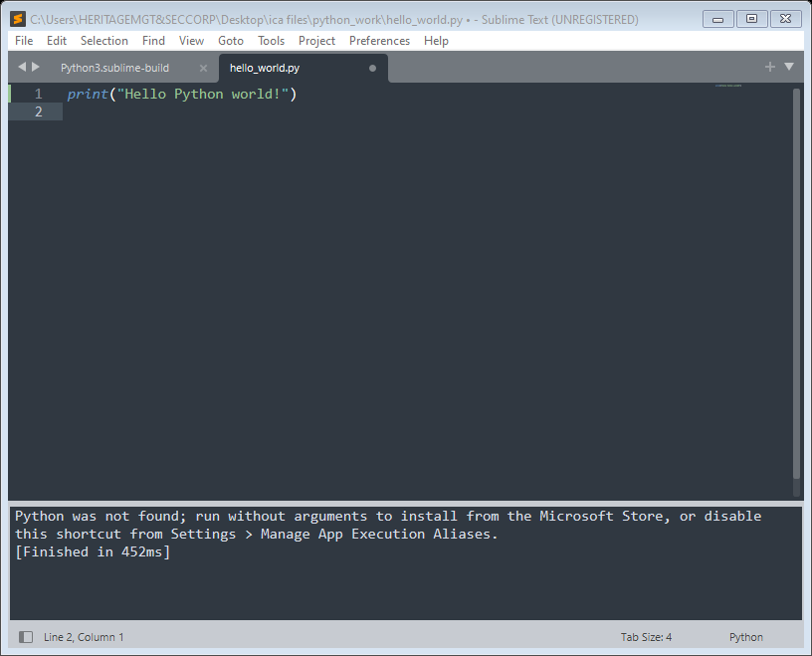Click the minimap in the editor corner
Image resolution: width=812 pixels, height=656 pixels.
(728, 87)
